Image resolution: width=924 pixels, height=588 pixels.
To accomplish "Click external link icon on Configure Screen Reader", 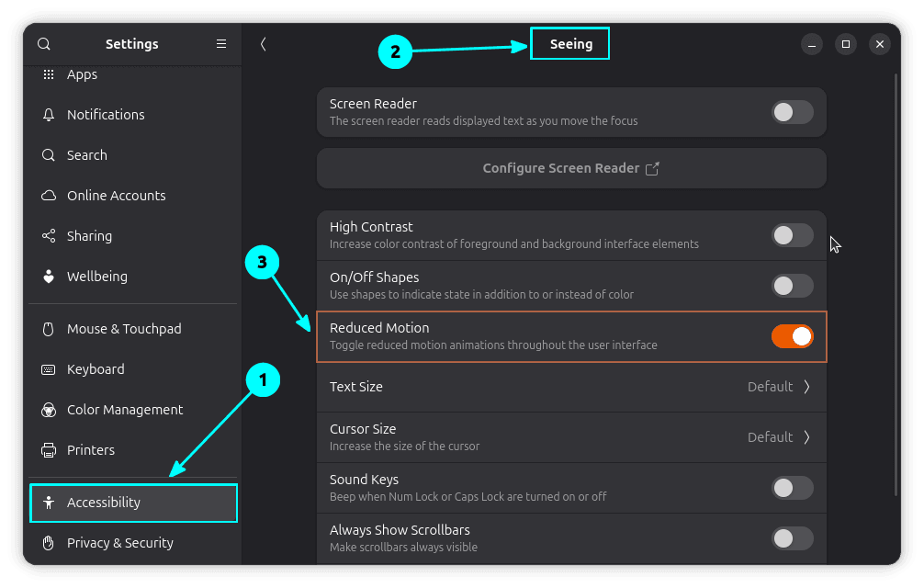I will click(x=652, y=168).
